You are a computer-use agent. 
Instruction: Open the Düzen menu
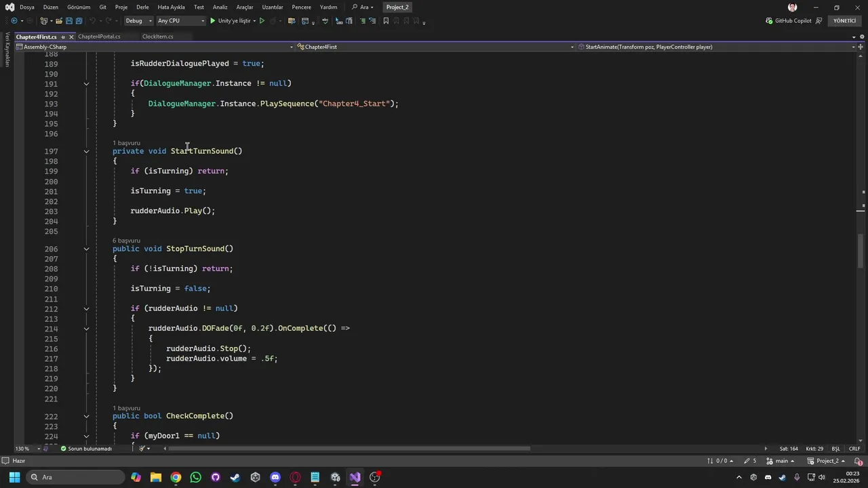[x=51, y=7]
